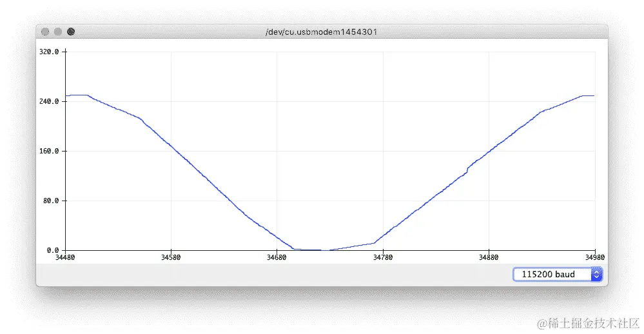Viewport: 644px width, 334px height.
Task: Click the 34680 x-axis label
Action: [x=277, y=257]
